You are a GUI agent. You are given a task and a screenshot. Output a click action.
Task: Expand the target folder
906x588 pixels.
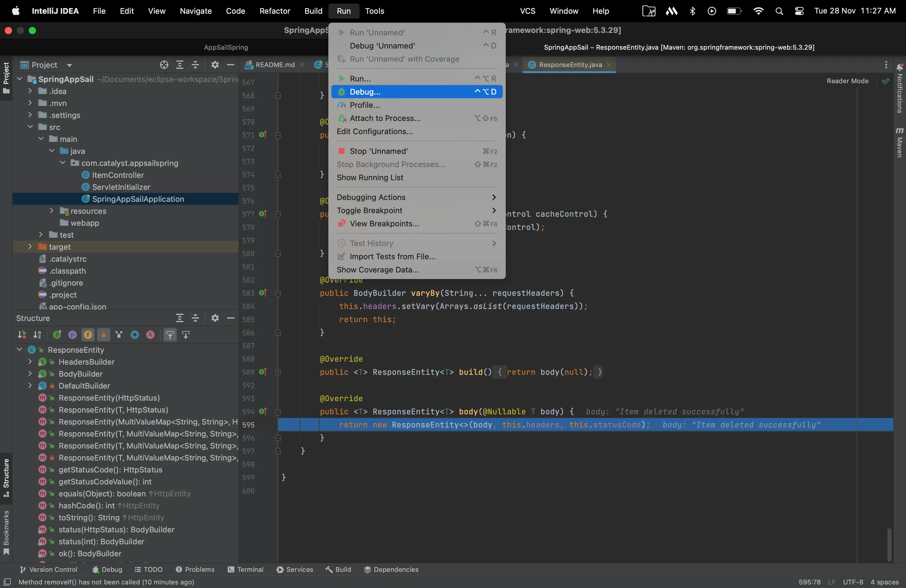click(30, 247)
